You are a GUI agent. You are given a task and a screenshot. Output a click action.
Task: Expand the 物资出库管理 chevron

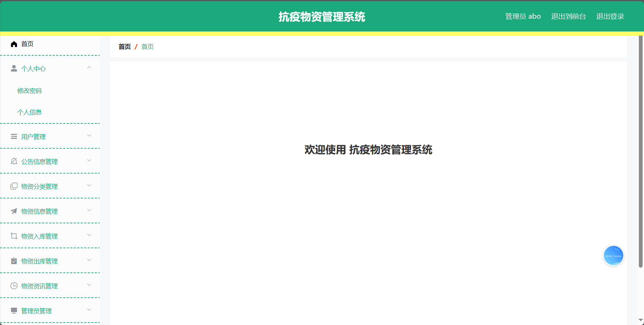[89, 260]
